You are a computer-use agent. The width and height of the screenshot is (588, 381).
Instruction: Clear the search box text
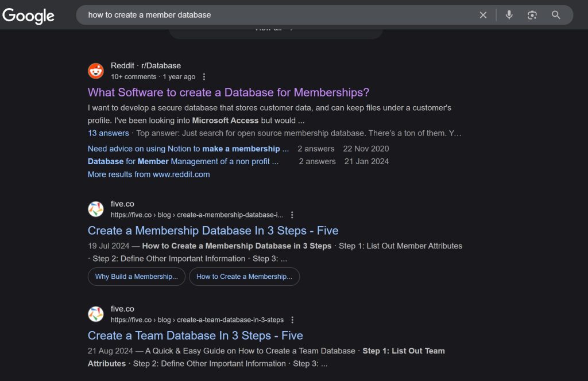tap(483, 15)
